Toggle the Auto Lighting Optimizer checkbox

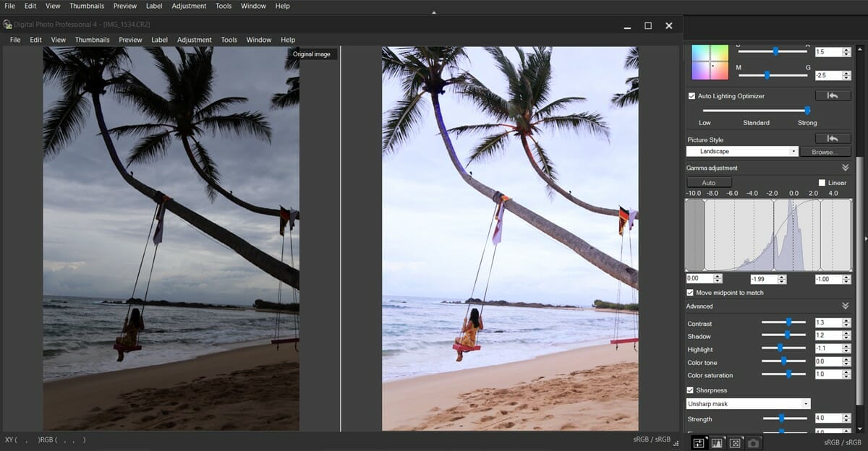pyautogui.click(x=692, y=96)
